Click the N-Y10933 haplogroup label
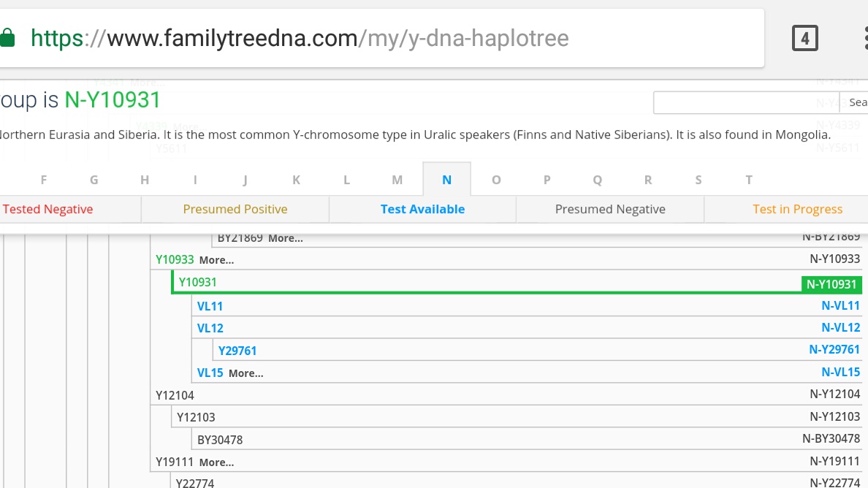 tap(835, 259)
